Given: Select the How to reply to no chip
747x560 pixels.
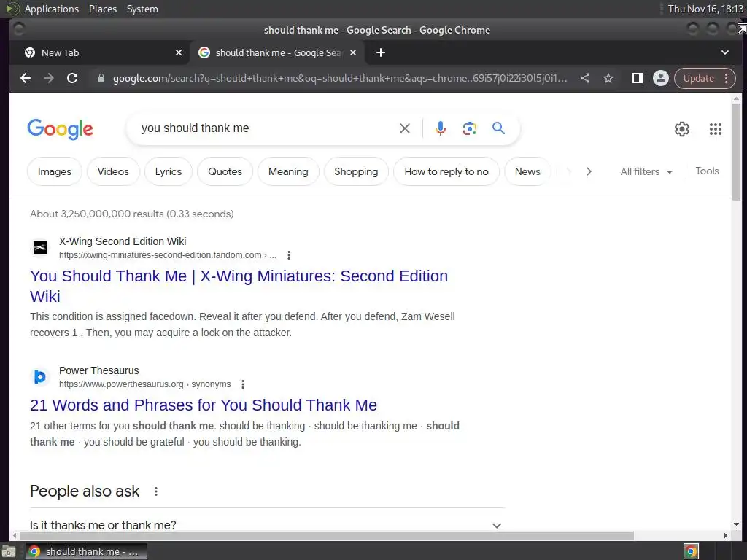Looking at the screenshot, I should (x=446, y=171).
